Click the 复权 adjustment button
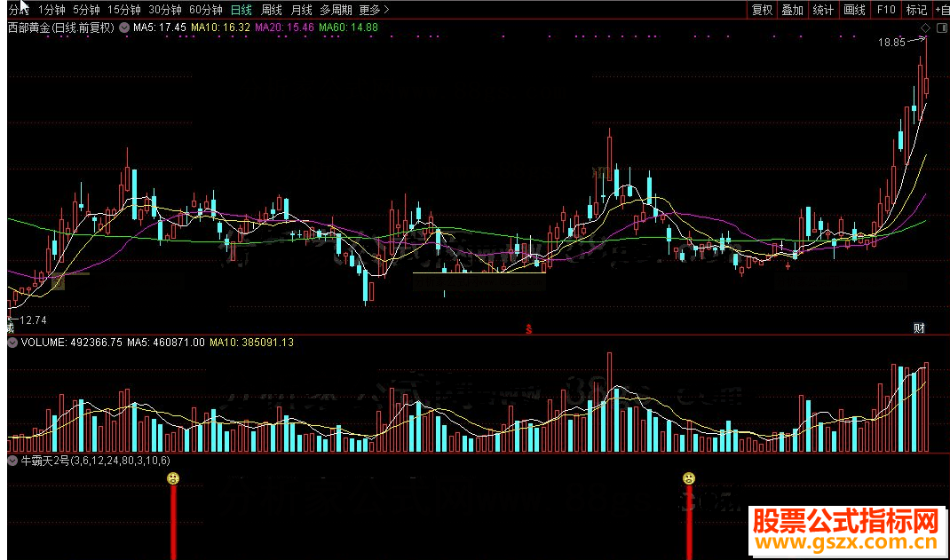 [762, 10]
